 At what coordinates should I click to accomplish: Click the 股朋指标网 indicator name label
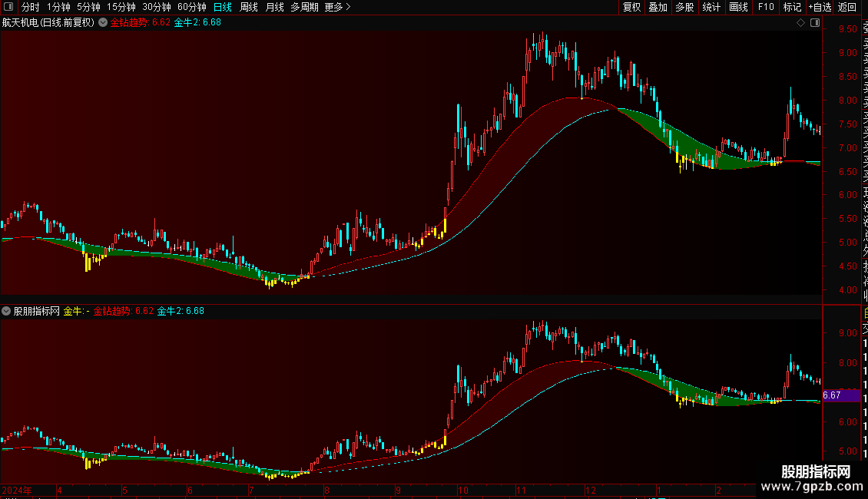pos(37,312)
